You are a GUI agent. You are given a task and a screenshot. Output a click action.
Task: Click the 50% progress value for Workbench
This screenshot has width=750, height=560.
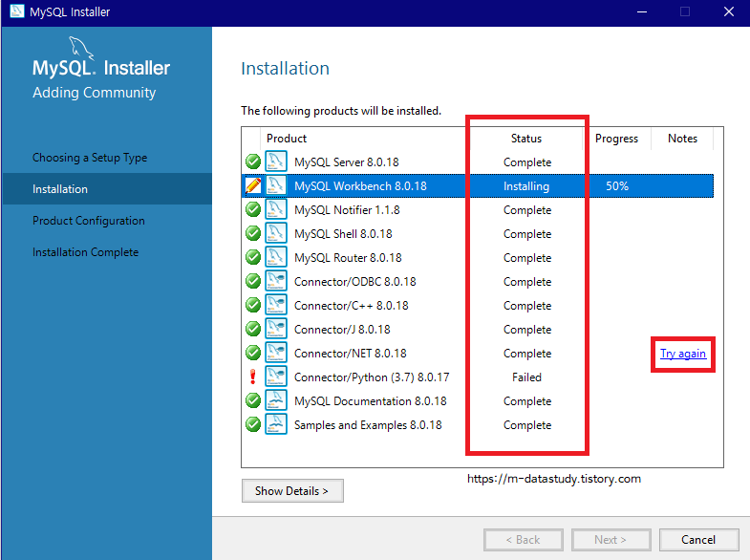pyautogui.click(x=617, y=186)
